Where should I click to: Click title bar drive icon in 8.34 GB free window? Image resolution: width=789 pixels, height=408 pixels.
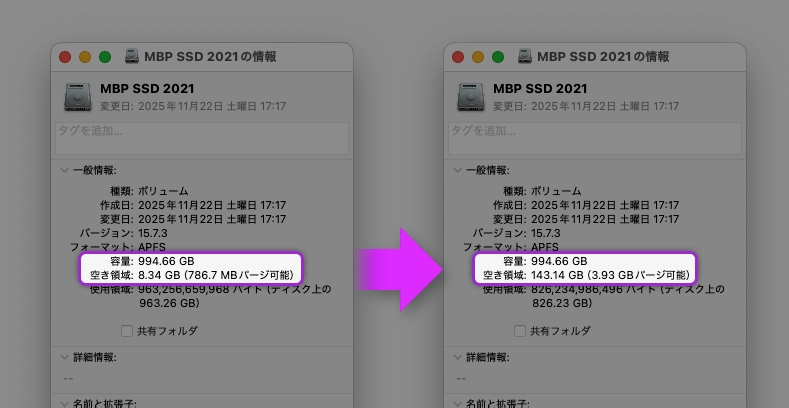[132, 56]
